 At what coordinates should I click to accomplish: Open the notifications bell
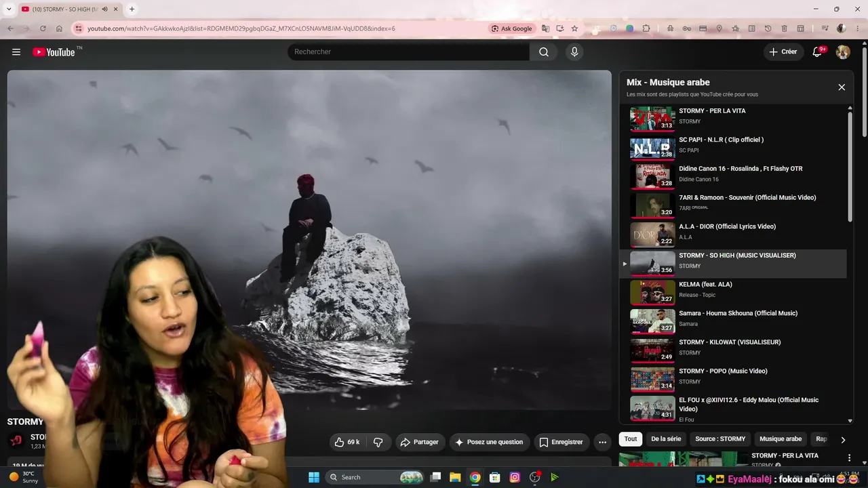point(818,52)
